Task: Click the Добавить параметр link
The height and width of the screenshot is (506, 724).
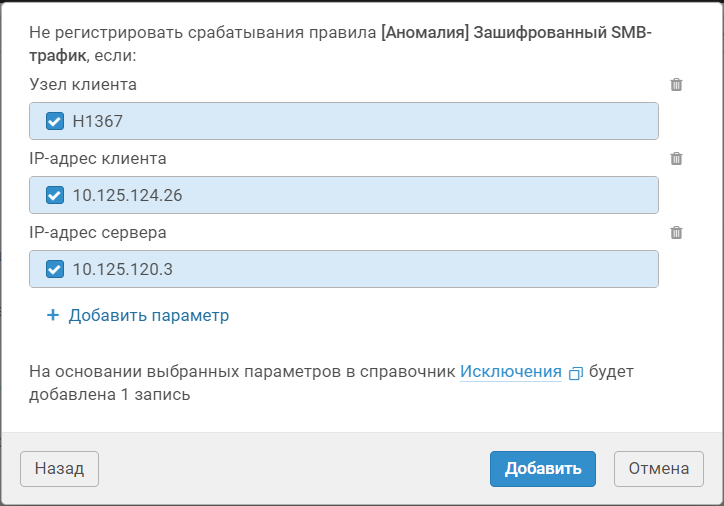Action: pyautogui.click(x=148, y=315)
